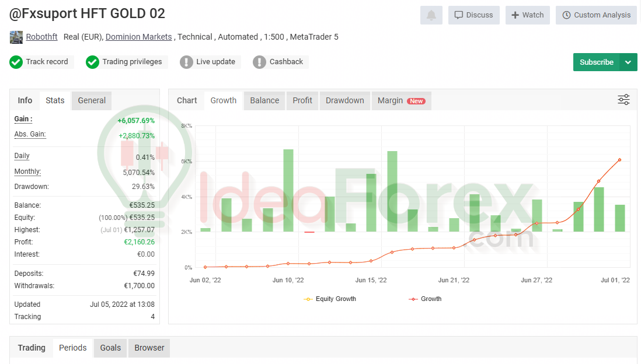This screenshot has width=641, height=364.
Task: Click the Tracking count 4
Action: pyautogui.click(x=153, y=317)
